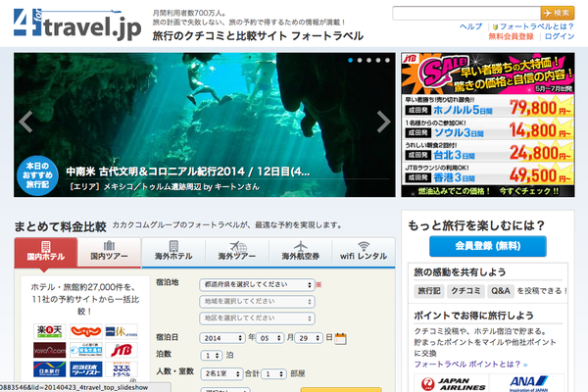Viewport: 588px width, 392px height.
Task: Click the Ikyu.com logo
Action: (122, 331)
